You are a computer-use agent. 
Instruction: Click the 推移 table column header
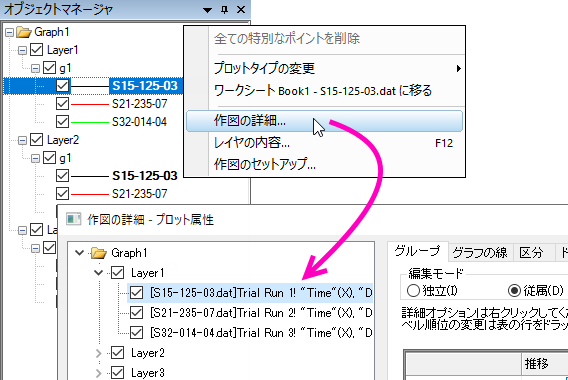[545, 364]
